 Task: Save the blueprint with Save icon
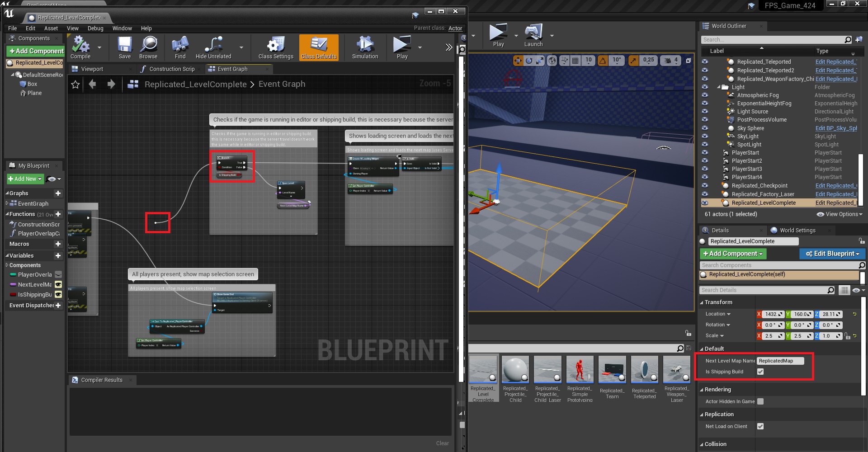click(x=125, y=47)
